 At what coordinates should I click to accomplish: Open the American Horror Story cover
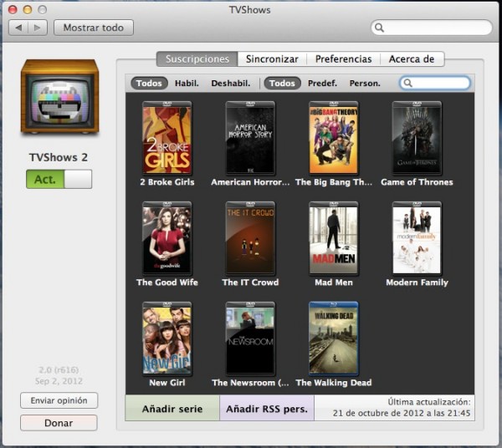(250, 138)
